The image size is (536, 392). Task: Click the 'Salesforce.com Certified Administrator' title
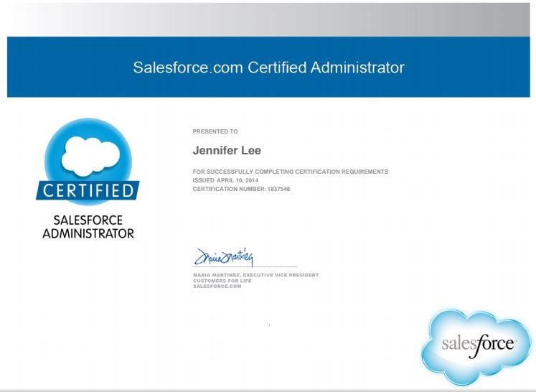(268, 67)
